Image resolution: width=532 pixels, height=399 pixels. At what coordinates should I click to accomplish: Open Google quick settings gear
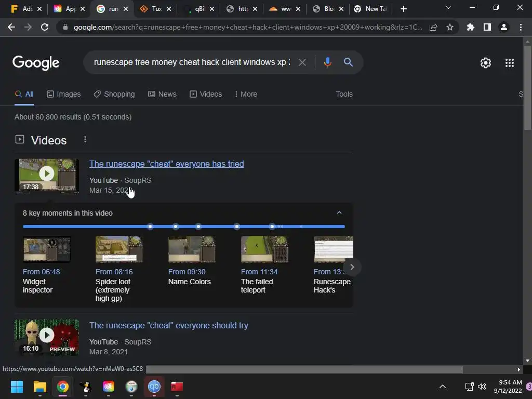click(x=486, y=63)
